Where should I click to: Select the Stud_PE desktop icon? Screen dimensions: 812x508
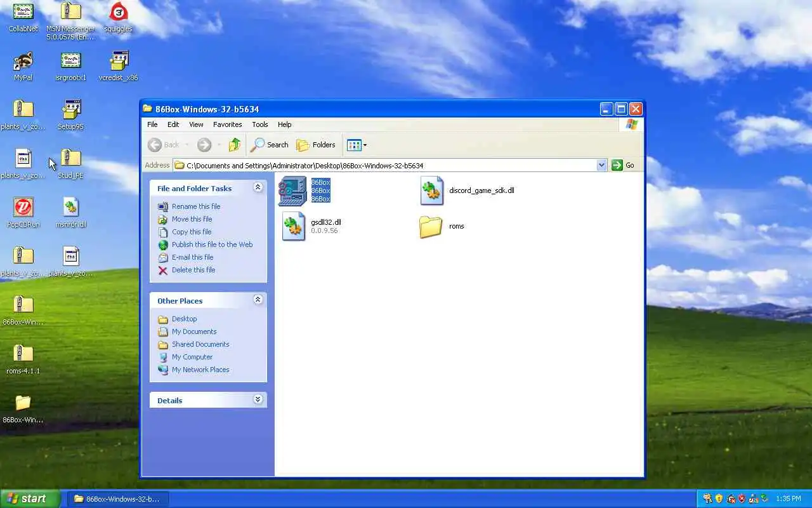(70, 164)
